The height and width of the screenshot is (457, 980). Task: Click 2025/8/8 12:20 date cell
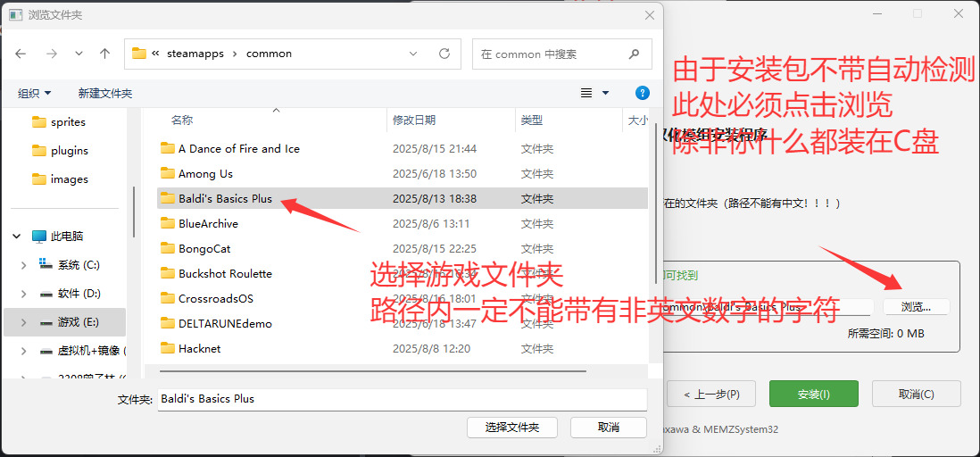tap(431, 349)
